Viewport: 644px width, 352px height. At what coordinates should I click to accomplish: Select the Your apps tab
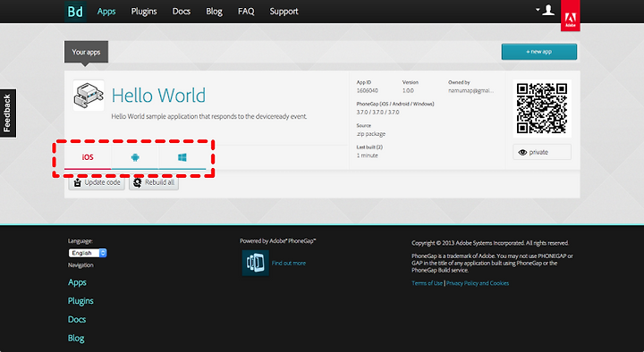point(86,52)
